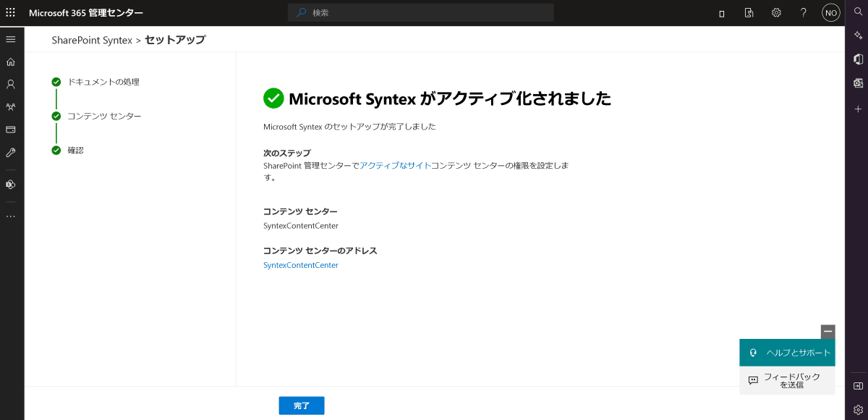Open mobile app icon in header
Screen dimensions: 868x420
click(x=722, y=13)
